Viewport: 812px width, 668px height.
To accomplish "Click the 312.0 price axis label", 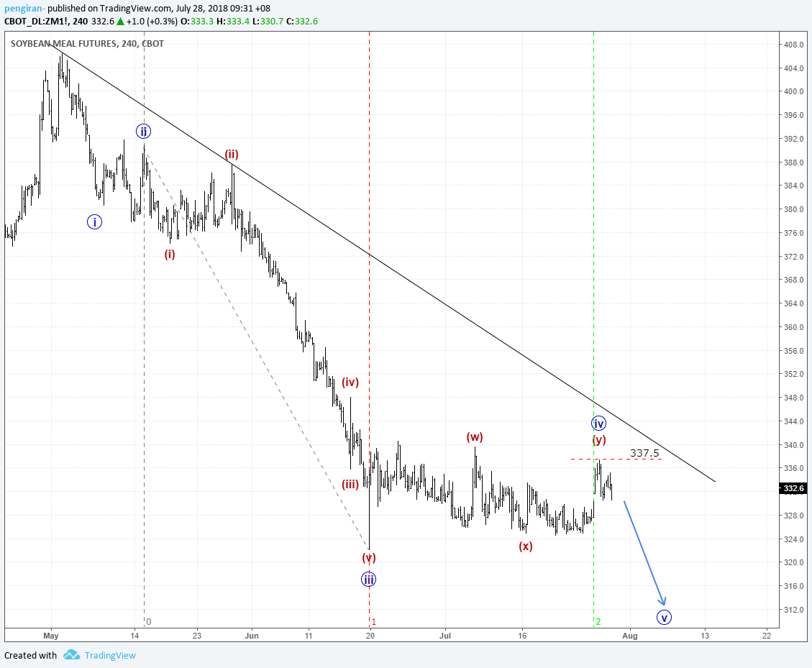I will pyautogui.click(x=794, y=610).
